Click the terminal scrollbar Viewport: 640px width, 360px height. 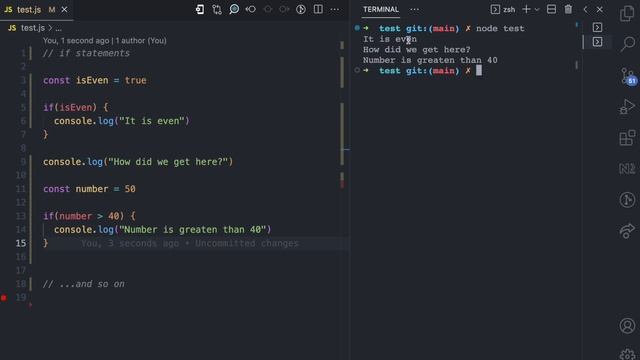click(x=577, y=64)
